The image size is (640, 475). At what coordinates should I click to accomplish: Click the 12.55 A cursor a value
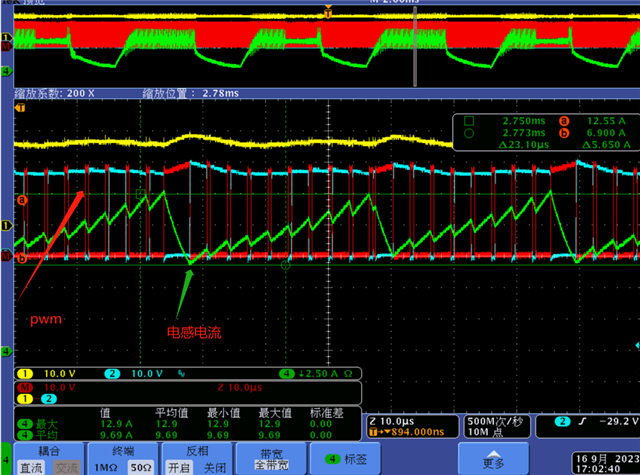click(606, 121)
